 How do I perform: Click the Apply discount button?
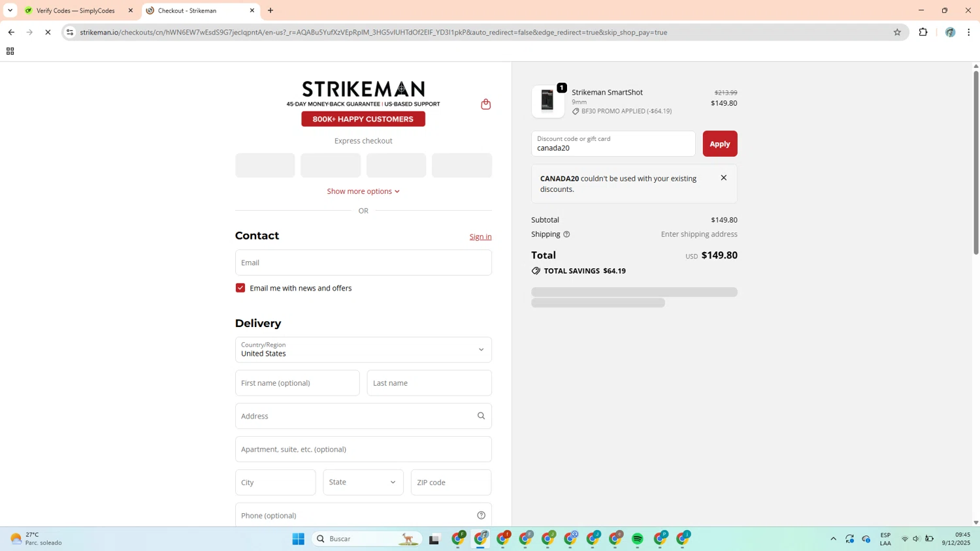720,144
